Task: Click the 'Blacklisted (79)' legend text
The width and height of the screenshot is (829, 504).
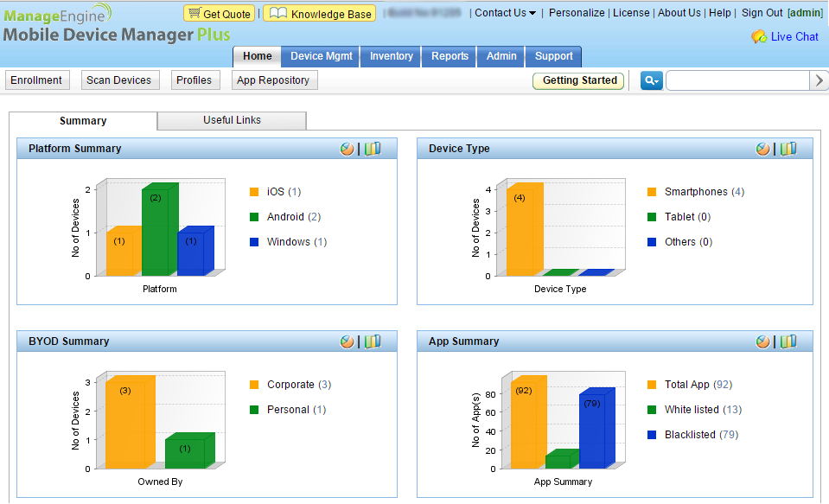Action: coord(702,435)
